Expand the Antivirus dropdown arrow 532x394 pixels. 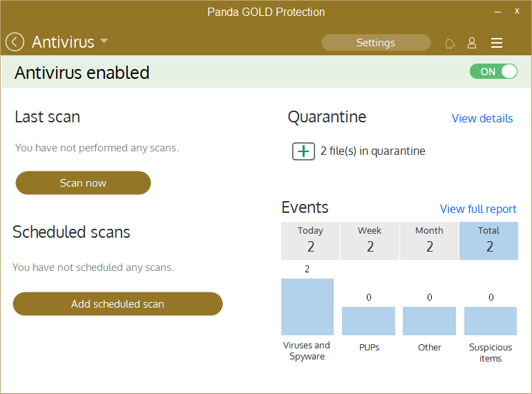(104, 41)
